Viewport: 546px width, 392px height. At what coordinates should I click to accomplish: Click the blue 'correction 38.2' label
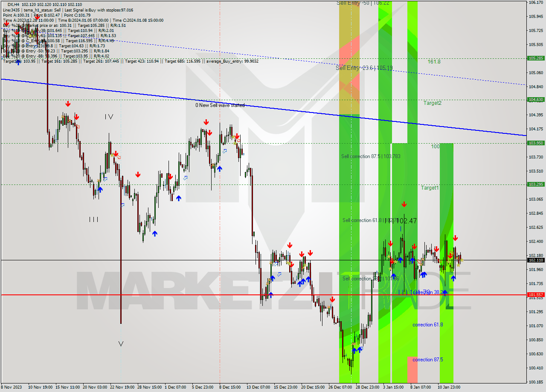[x=428, y=293]
